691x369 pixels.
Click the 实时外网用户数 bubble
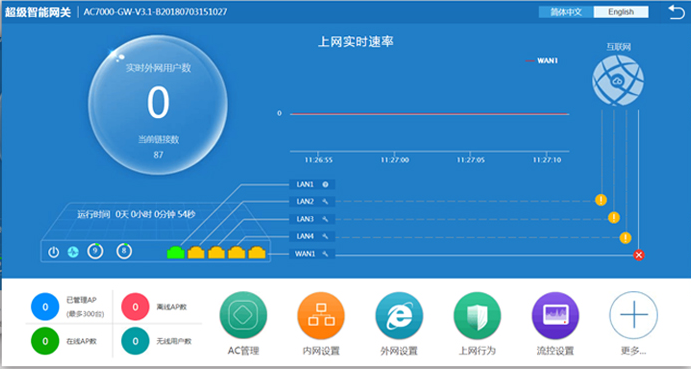tap(158, 105)
